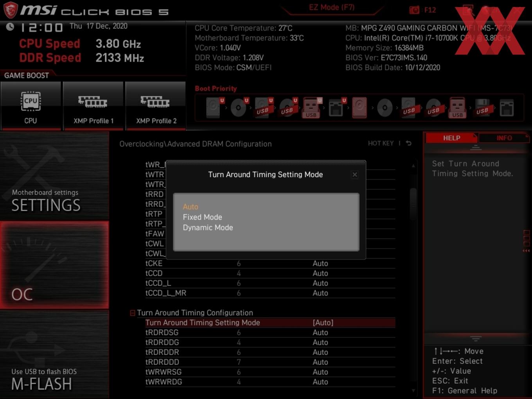Select the legacy USB key icon without U badge
This screenshot has width=532, height=399.
coord(458,108)
